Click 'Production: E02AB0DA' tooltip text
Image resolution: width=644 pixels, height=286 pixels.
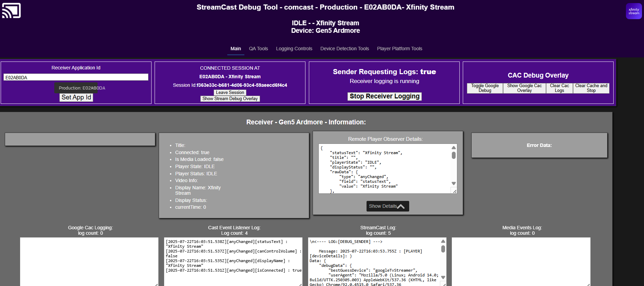click(x=82, y=88)
